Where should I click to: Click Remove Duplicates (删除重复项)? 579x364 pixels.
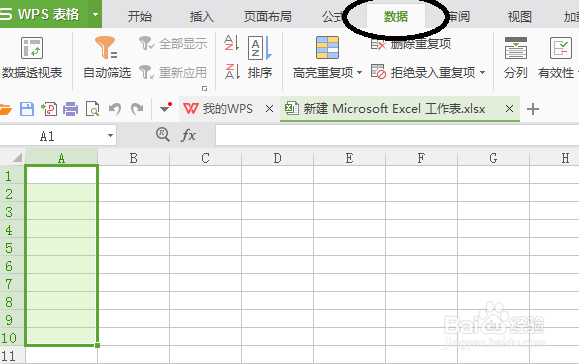coord(411,44)
